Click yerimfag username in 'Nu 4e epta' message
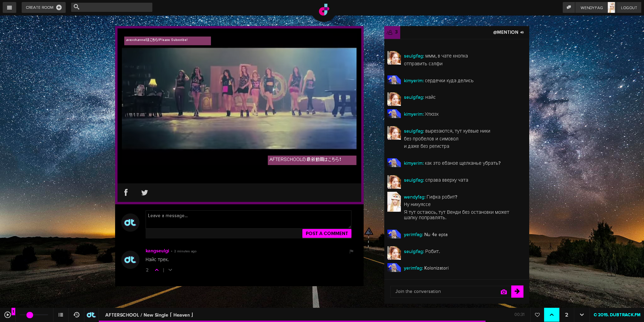 coord(413,235)
